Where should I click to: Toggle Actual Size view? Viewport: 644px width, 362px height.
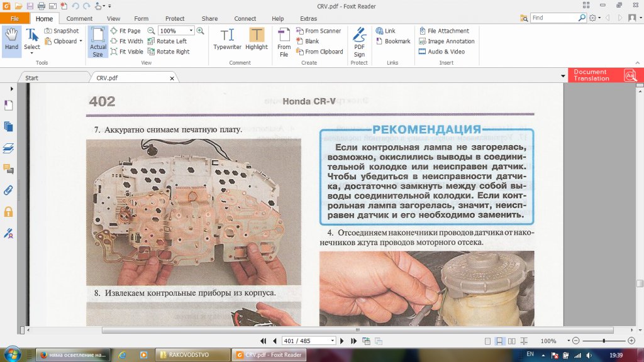click(x=97, y=41)
